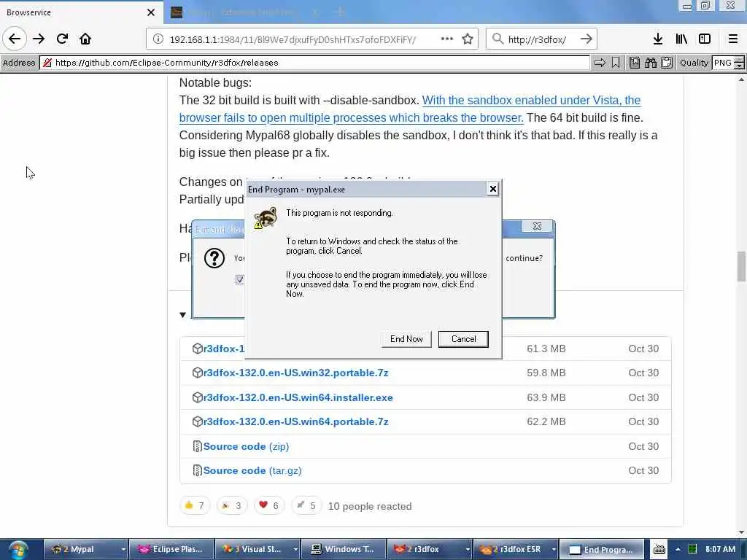Screen dimensions: 747x560
Task: Click the search box showing http://r3dfox/
Action: (541, 39)
